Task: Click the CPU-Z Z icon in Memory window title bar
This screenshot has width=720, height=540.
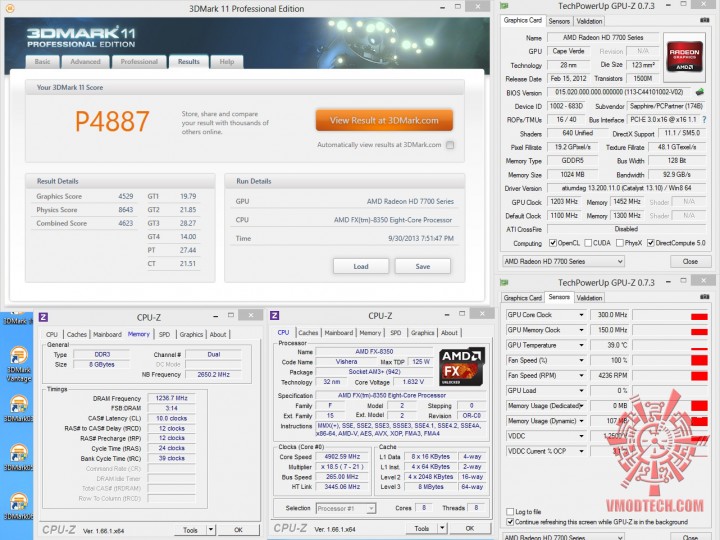Action: coord(43,317)
